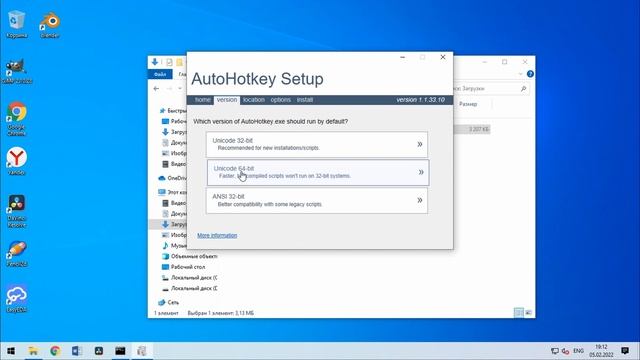640x360 pixels.
Task: Click the blue download arrow in Explorer title bar
Action: click(x=155, y=62)
